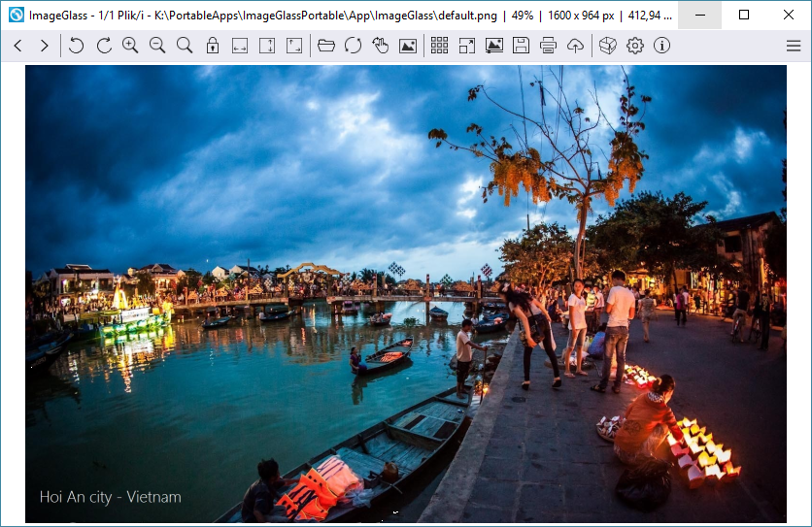812x527 pixels.
Task: Open the hamburger main menu
Action: [794, 46]
